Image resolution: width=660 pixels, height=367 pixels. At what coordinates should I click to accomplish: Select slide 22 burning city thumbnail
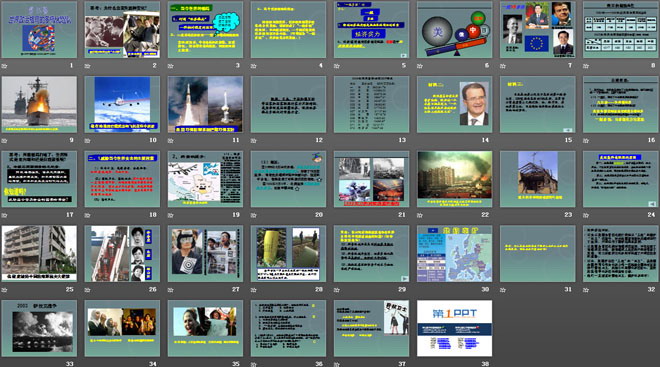[x=455, y=179]
